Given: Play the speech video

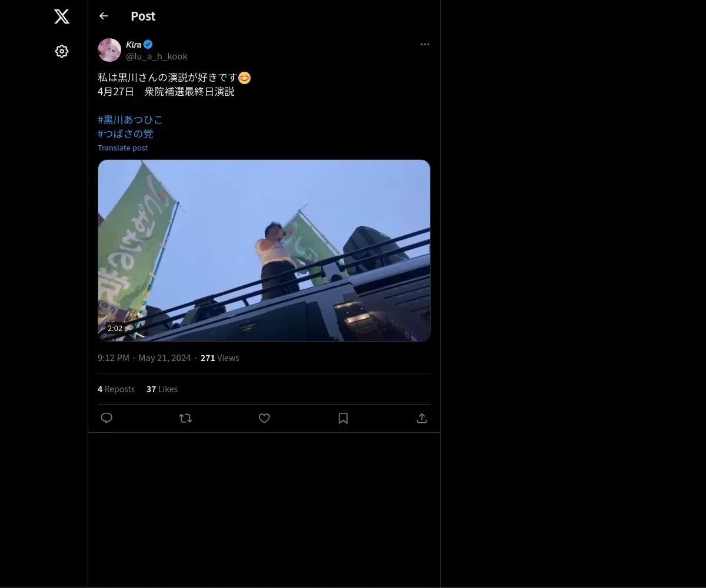Looking at the screenshot, I should (x=264, y=250).
